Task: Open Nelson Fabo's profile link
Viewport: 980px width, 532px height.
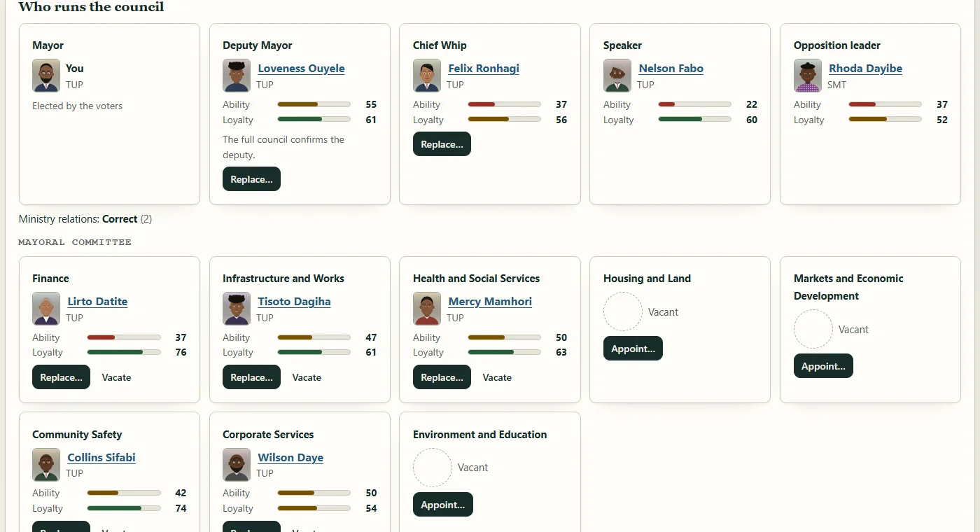Action: coord(671,69)
